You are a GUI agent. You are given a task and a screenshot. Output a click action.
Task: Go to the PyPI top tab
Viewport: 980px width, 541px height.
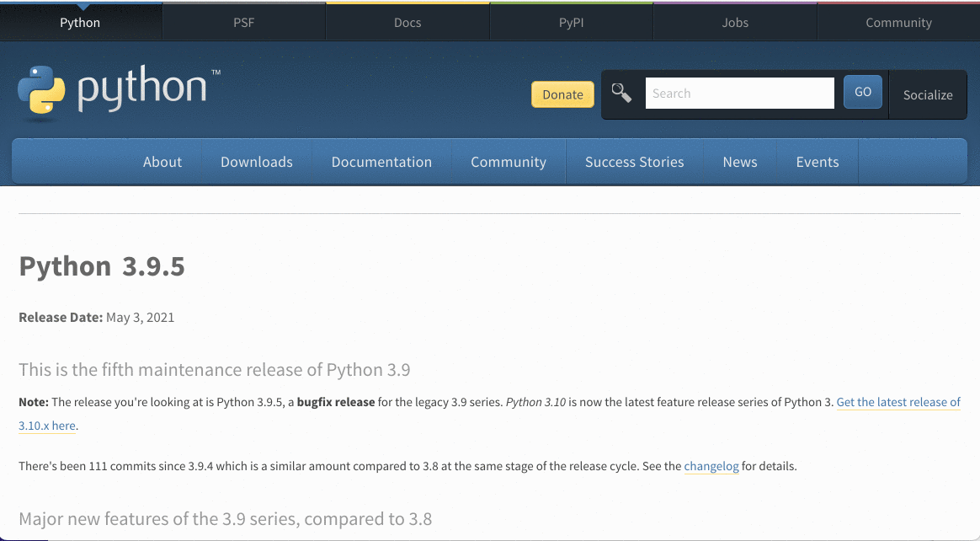572,23
